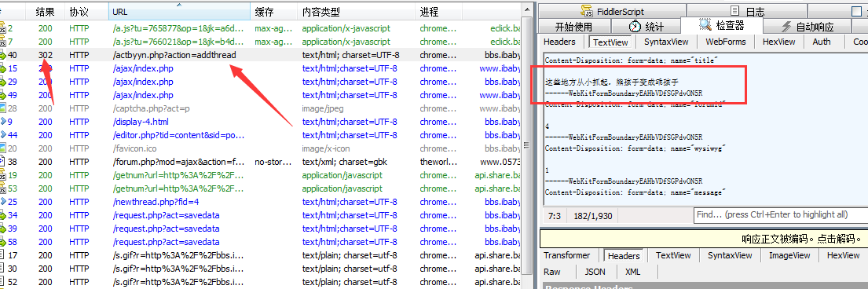Screen dimensions: 868x289
Task: Switch to the JSON response tab
Action: 595,272
